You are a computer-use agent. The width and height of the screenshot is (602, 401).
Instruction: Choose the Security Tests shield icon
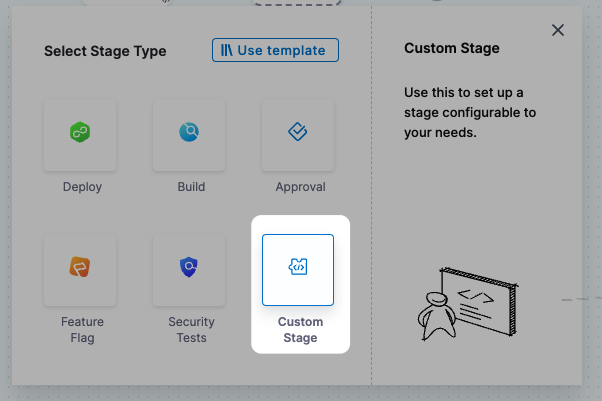189,268
